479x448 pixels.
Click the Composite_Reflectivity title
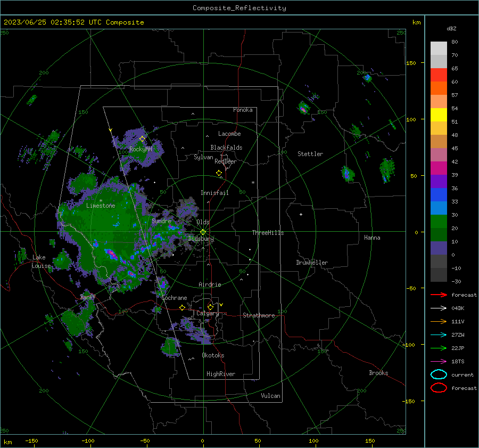(240, 8)
